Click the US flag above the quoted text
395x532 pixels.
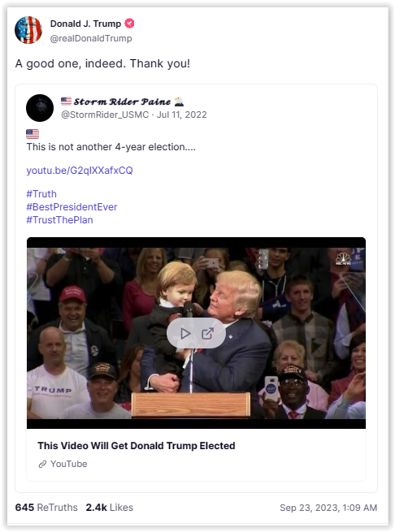[x=33, y=134]
